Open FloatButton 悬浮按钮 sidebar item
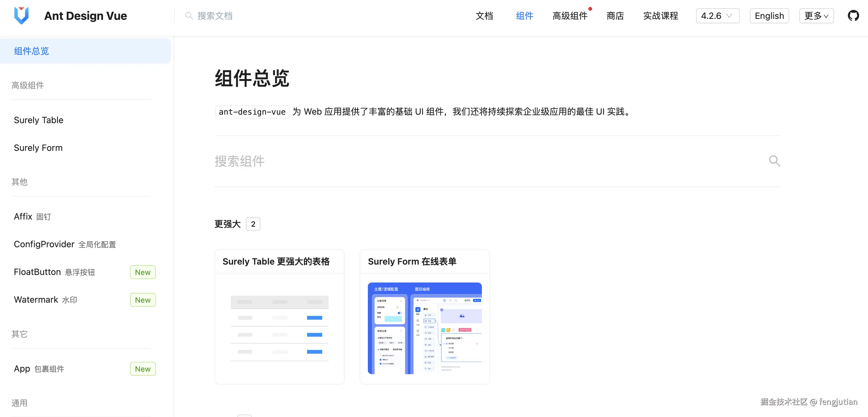 click(54, 272)
